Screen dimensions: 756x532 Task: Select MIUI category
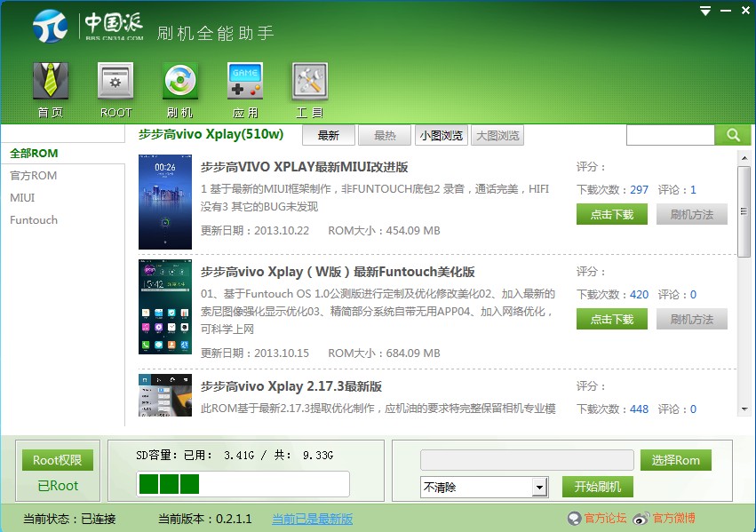(22, 197)
